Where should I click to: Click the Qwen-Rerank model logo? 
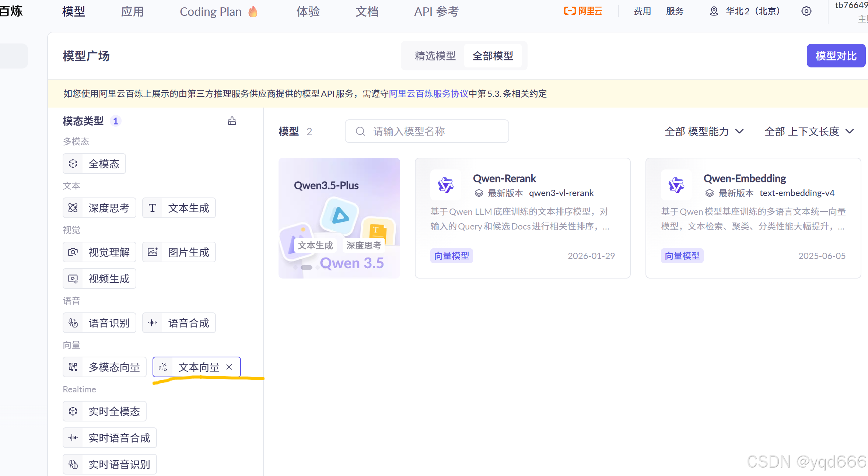point(446,185)
